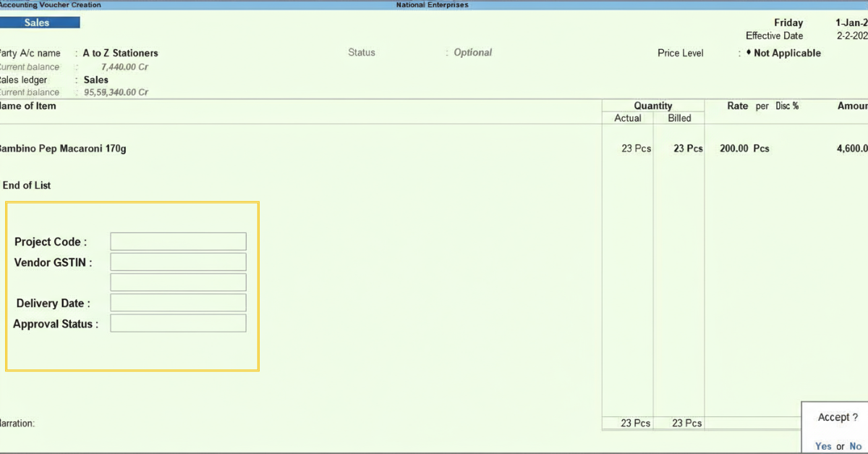This screenshot has width=868, height=454.
Task: Focus the Vendor GSTIN input box
Action: point(178,262)
